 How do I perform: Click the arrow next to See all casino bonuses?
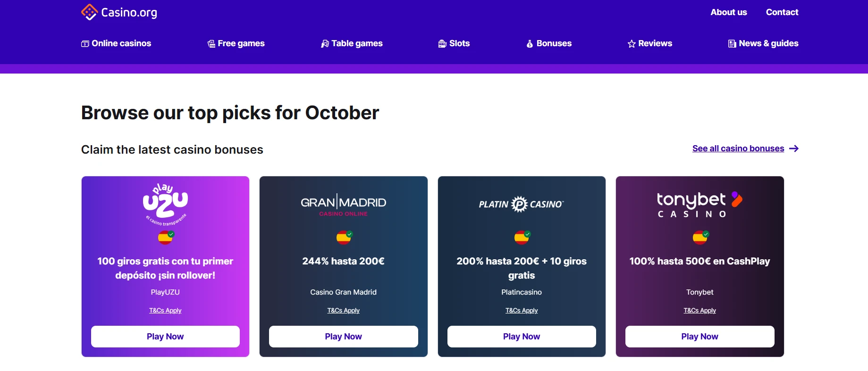pos(794,148)
